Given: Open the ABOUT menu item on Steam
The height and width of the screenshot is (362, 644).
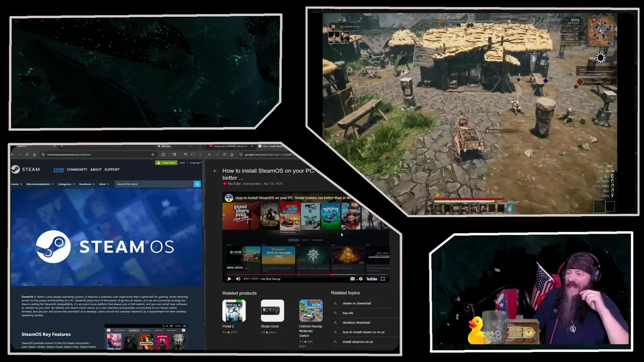Looking at the screenshot, I should (x=96, y=169).
